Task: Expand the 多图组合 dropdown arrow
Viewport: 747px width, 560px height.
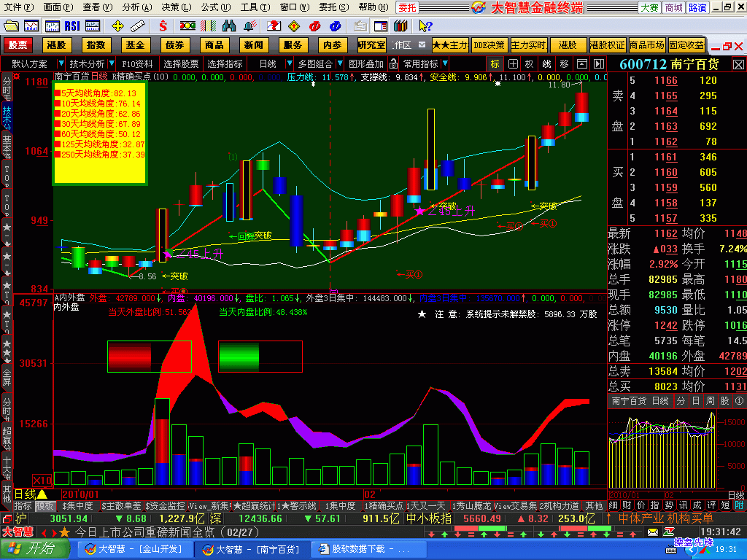Action: tap(340, 63)
